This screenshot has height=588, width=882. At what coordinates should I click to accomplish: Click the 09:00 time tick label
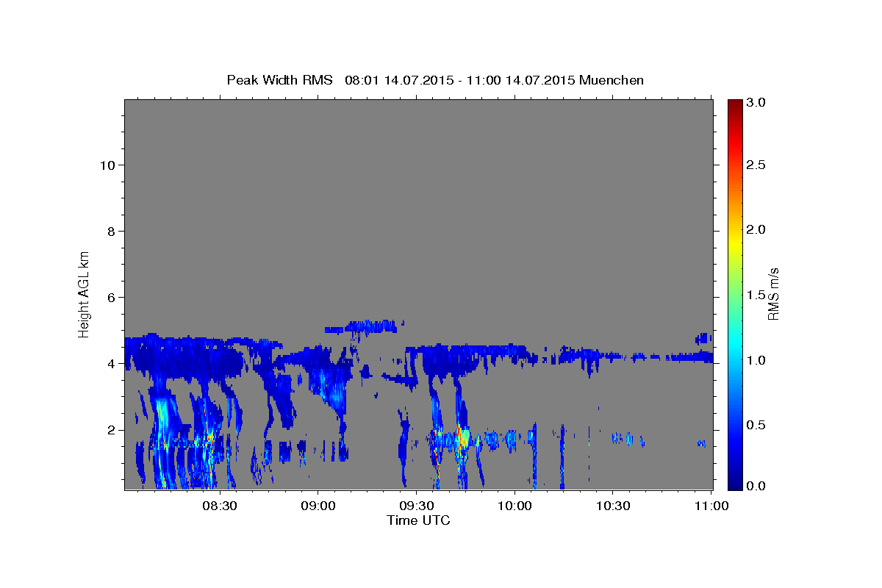pos(318,506)
